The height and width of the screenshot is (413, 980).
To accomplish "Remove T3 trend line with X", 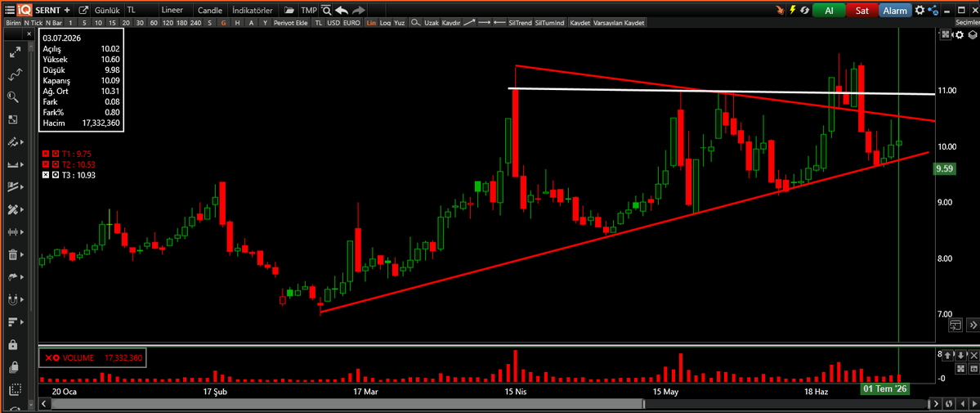I will [x=46, y=174].
